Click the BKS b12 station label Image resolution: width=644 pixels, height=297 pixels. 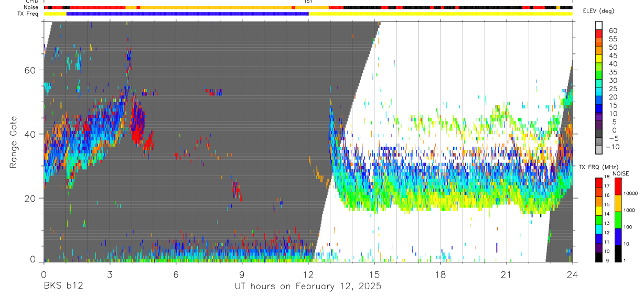pyautogui.click(x=63, y=287)
